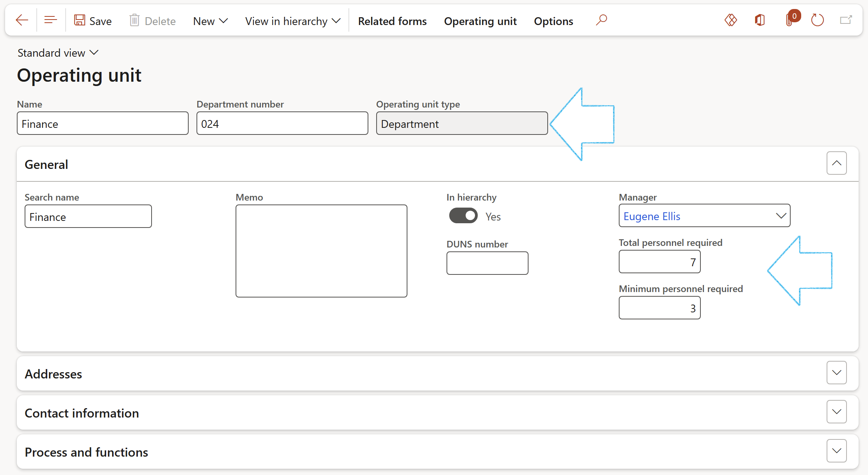
Task: Click Minimum personnel required field
Action: (660, 308)
